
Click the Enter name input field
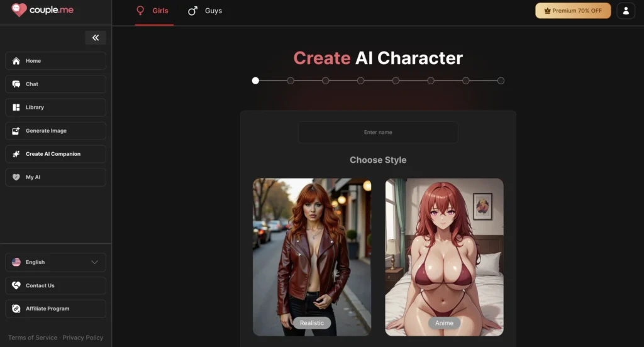pyautogui.click(x=378, y=133)
